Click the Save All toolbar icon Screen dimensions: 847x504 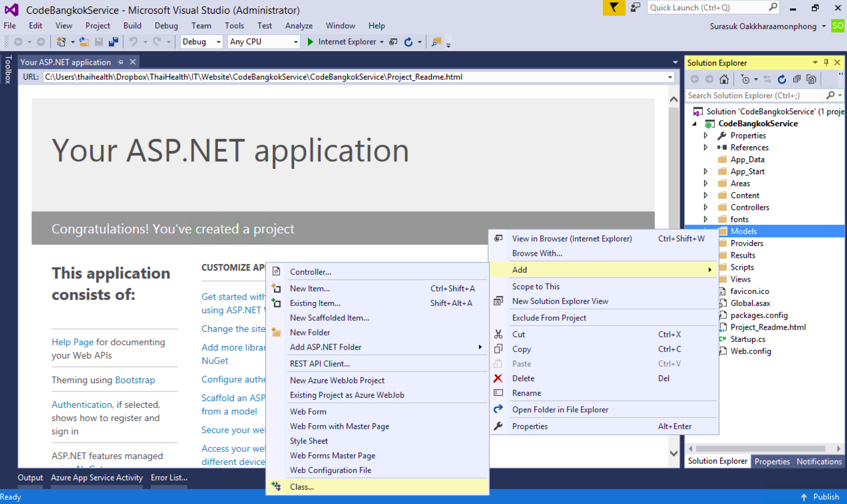[113, 42]
